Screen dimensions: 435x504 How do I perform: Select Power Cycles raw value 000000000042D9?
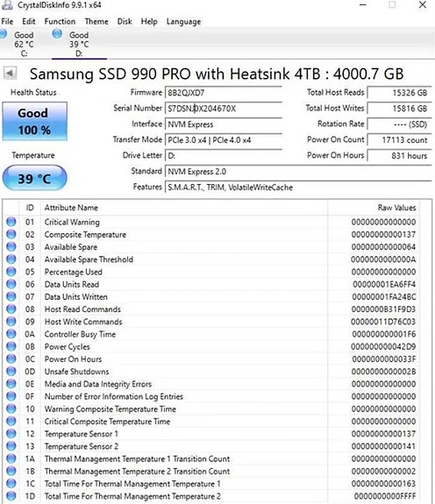click(383, 346)
